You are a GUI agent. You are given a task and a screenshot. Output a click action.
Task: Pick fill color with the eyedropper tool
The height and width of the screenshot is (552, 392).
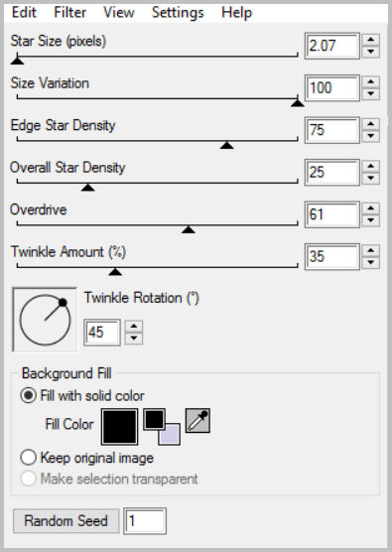point(197,420)
